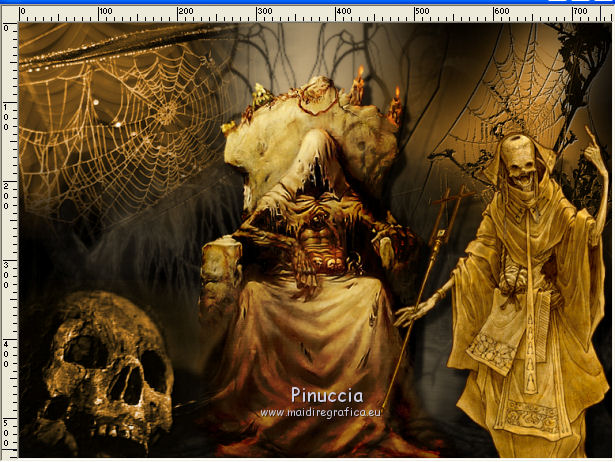Click the 200 mark on horizontal ruler

pyautogui.click(x=185, y=11)
